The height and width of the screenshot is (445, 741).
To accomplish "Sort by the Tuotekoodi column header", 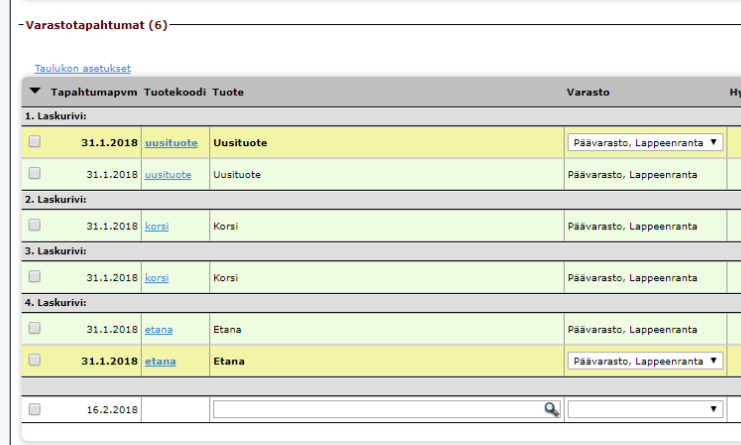I will tap(175, 92).
